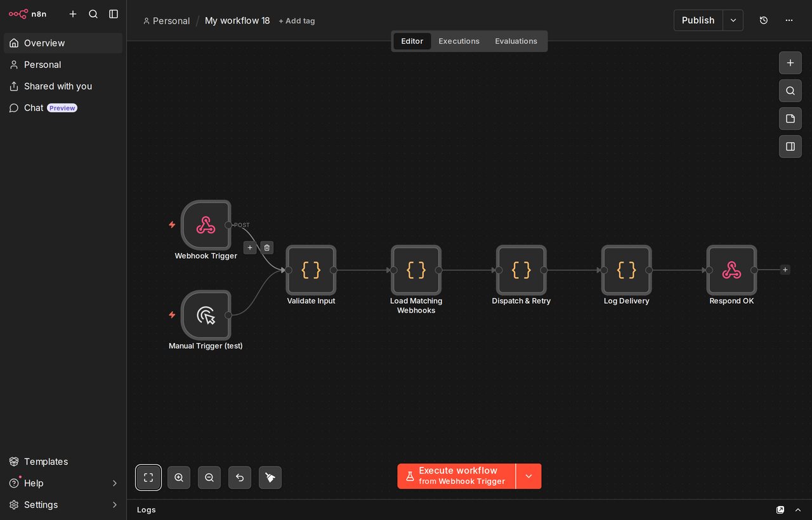
Task: Select the Log Delivery node
Action: tap(627, 270)
